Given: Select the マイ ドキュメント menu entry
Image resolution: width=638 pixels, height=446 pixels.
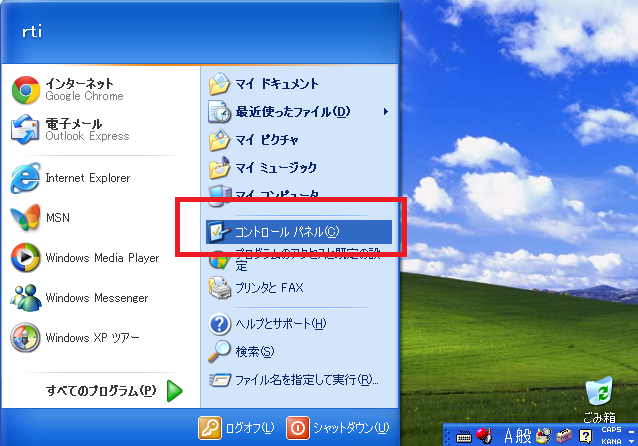Looking at the screenshot, I should click(x=299, y=84).
